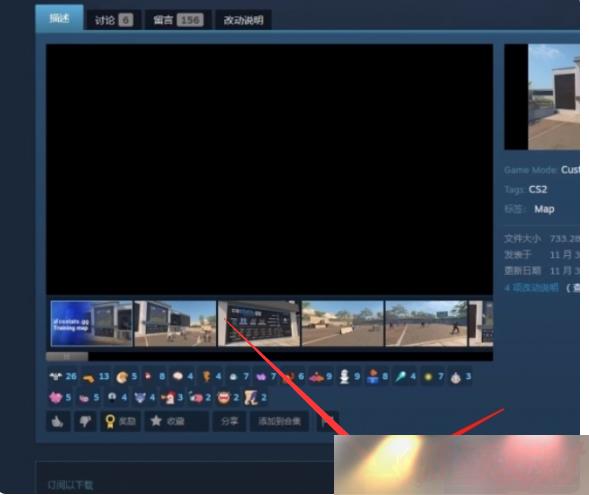The image size is (589, 495).
Task: Click the thumbs down rate button
Action: tap(85, 421)
